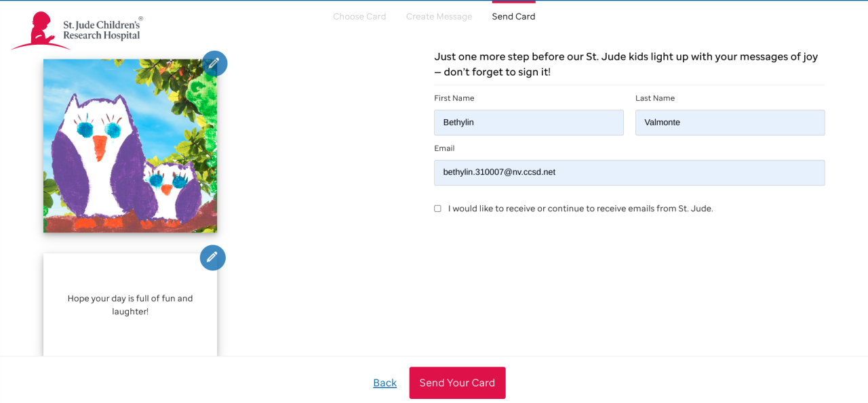868x403 pixels.
Task: Select the owl painting card image
Action: tap(130, 146)
